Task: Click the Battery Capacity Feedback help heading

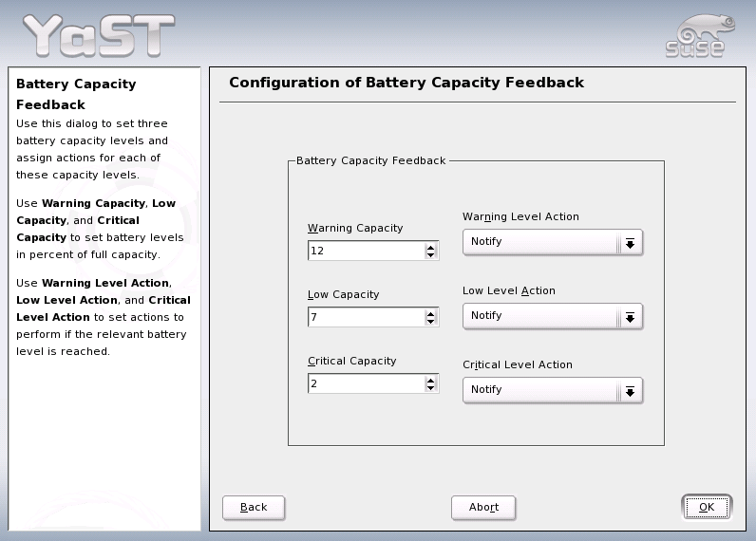Action: (x=76, y=94)
